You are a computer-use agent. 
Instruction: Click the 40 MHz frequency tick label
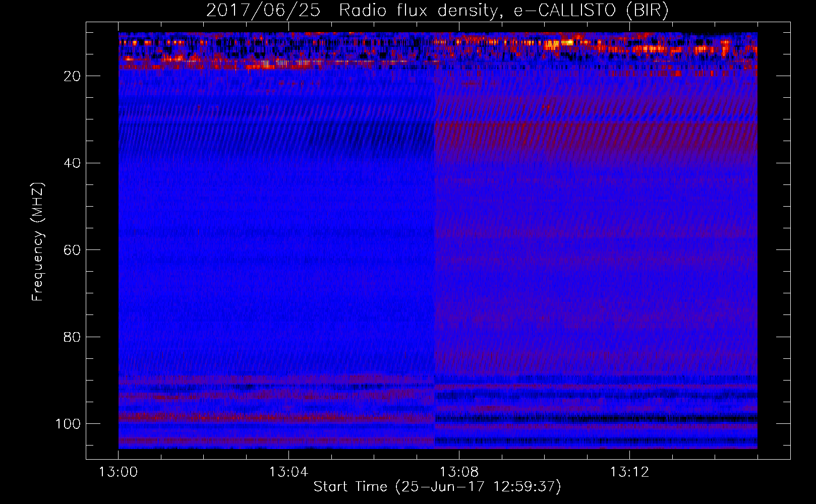(72, 163)
